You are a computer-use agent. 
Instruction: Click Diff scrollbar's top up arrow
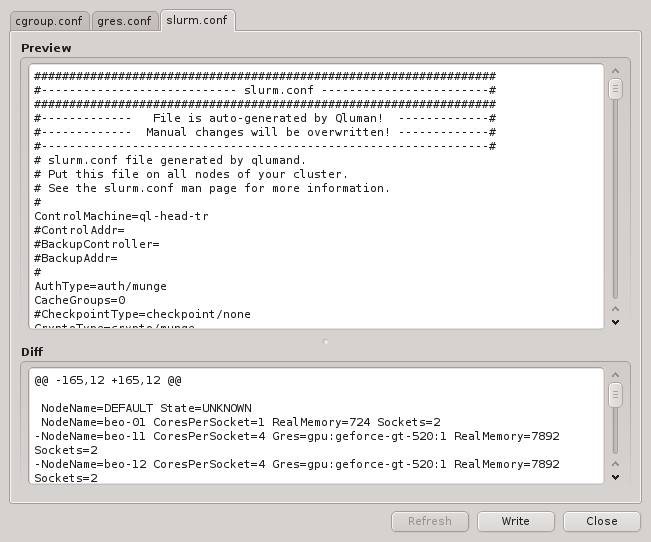tap(616, 376)
